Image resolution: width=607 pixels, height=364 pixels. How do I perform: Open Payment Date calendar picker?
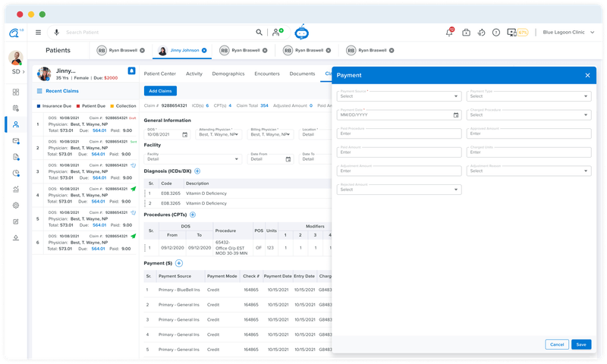(x=456, y=115)
